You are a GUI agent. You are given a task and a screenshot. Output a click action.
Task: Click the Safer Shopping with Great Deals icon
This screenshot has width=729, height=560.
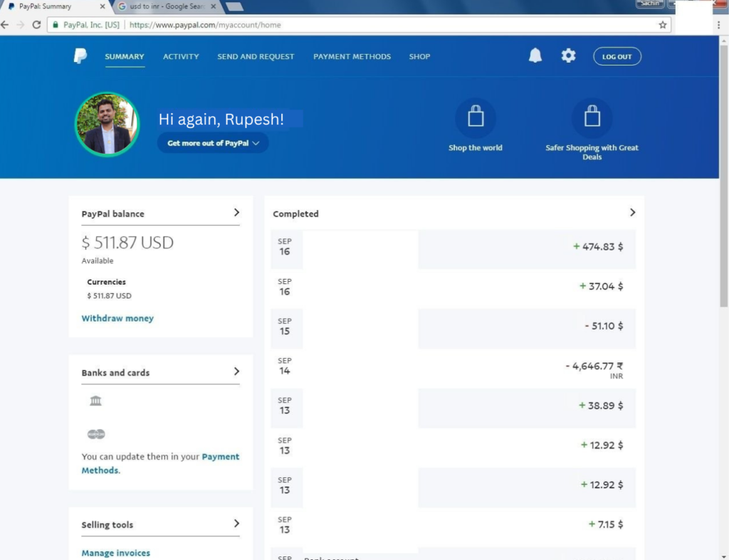592,117
